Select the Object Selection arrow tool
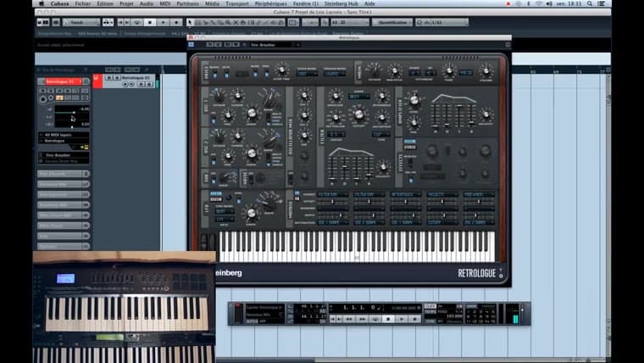 pyautogui.click(x=190, y=22)
